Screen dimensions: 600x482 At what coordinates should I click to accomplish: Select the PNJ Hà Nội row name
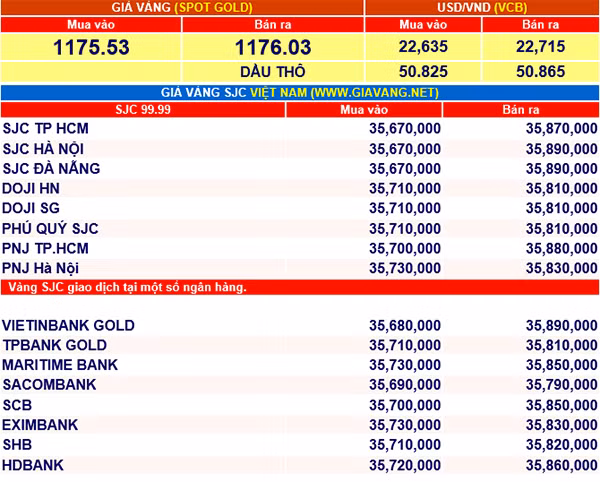[40, 268]
